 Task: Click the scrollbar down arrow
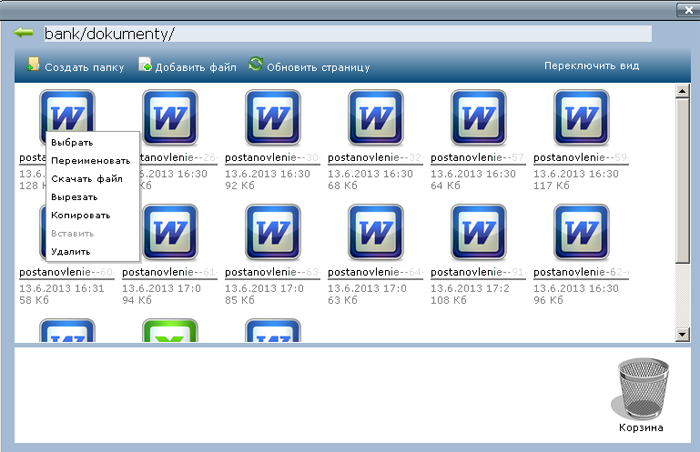tap(682, 334)
